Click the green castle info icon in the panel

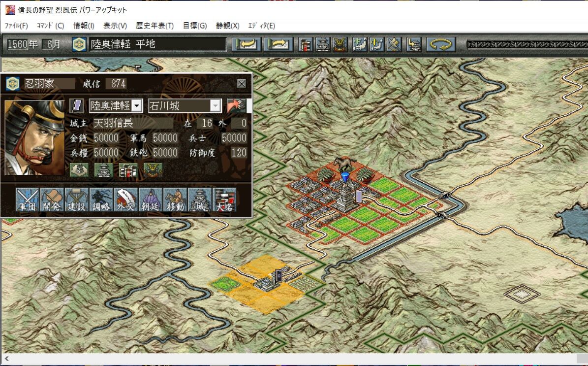tap(104, 170)
